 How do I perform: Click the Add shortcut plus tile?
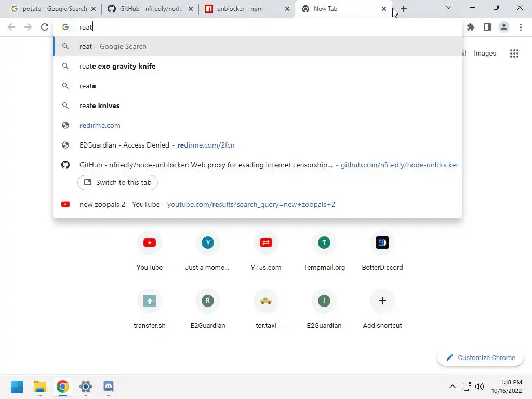(382, 310)
